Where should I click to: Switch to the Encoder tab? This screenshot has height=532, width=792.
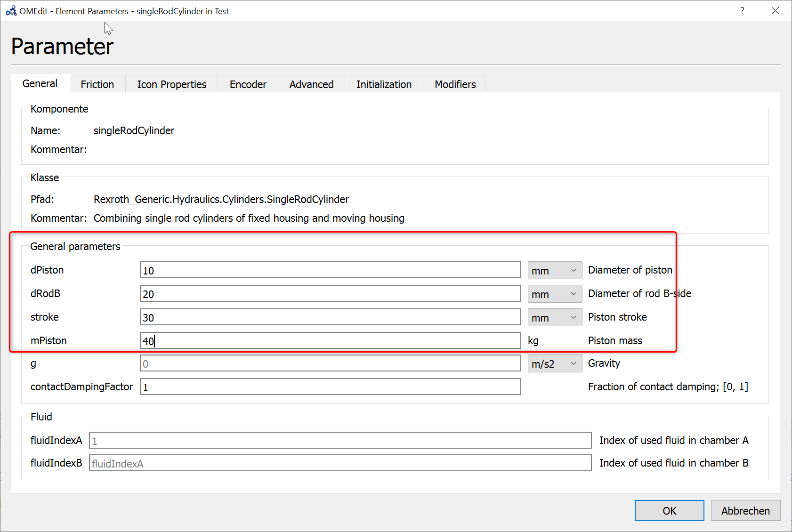[x=248, y=84]
